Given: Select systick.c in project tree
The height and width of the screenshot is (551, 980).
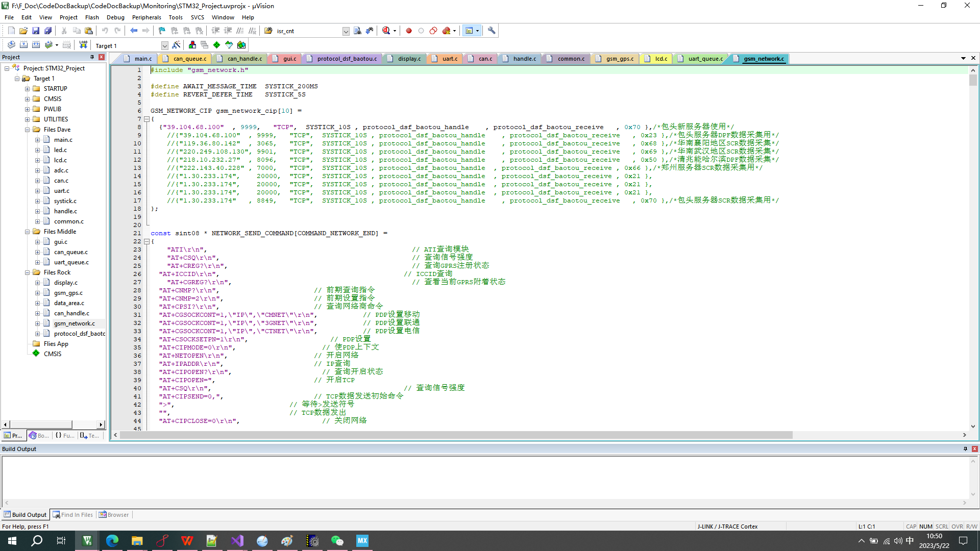Looking at the screenshot, I should [65, 201].
